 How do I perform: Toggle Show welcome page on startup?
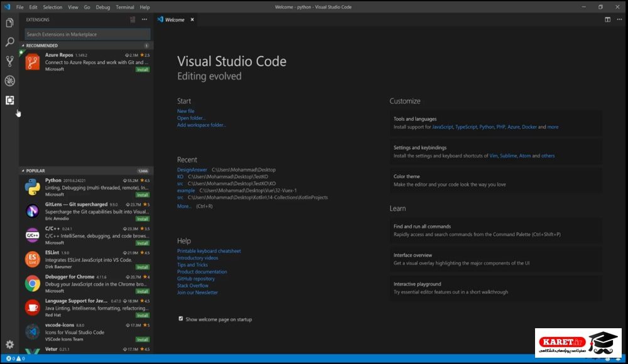(x=181, y=319)
